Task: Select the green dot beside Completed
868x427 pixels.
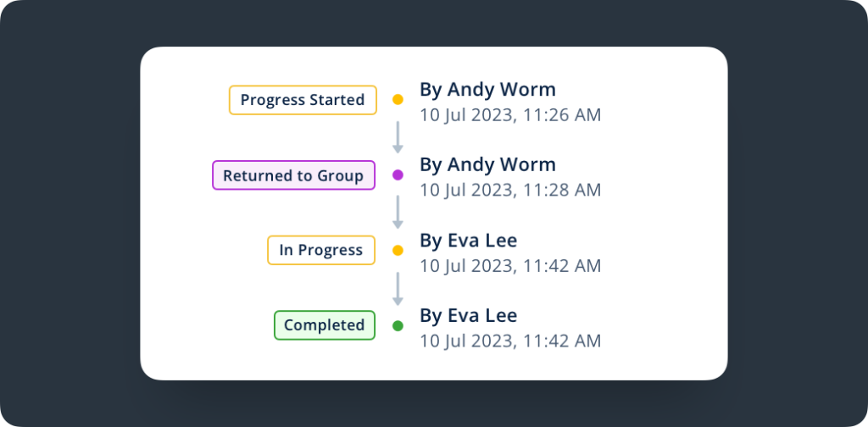Action: tap(398, 325)
